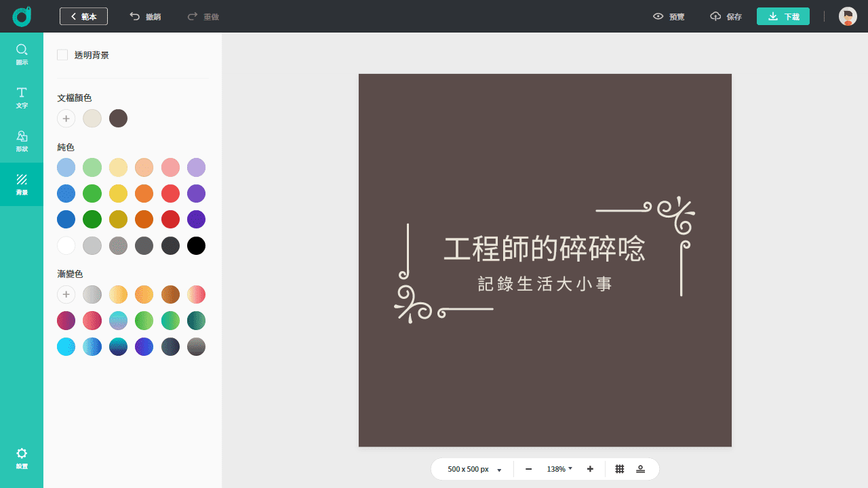The image size is (868, 488).
Task: Add a custom gradient via the plus circle
Action: click(x=66, y=294)
